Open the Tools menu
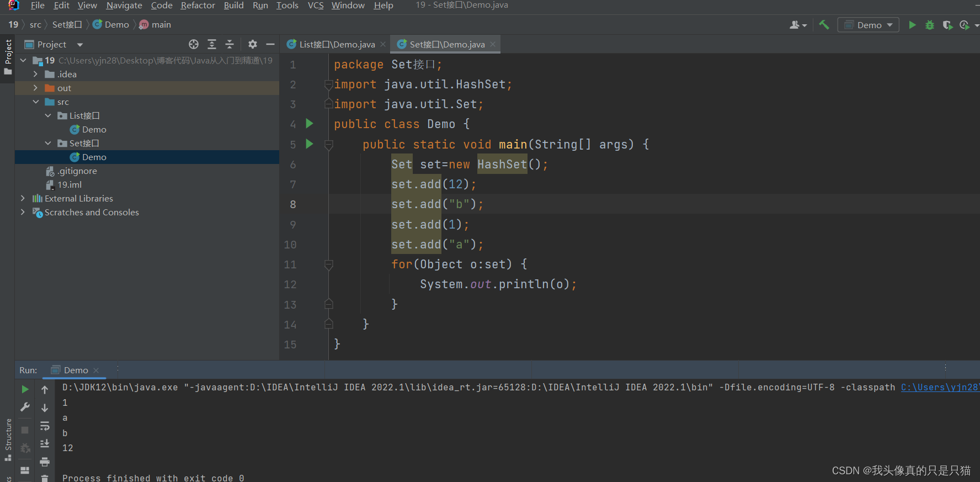 tap(287, 6)
